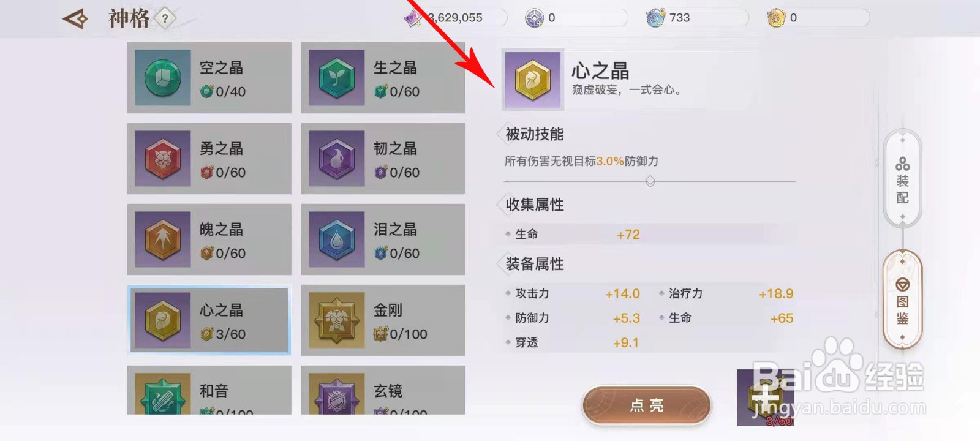Select the 生之晶 green sprout crystal

[x=337, y=78]
